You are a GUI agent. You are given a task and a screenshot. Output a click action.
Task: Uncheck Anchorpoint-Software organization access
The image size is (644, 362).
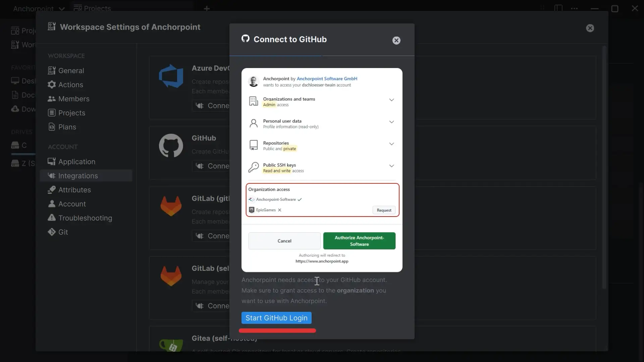pyautogui.click(x=299, y=199)
